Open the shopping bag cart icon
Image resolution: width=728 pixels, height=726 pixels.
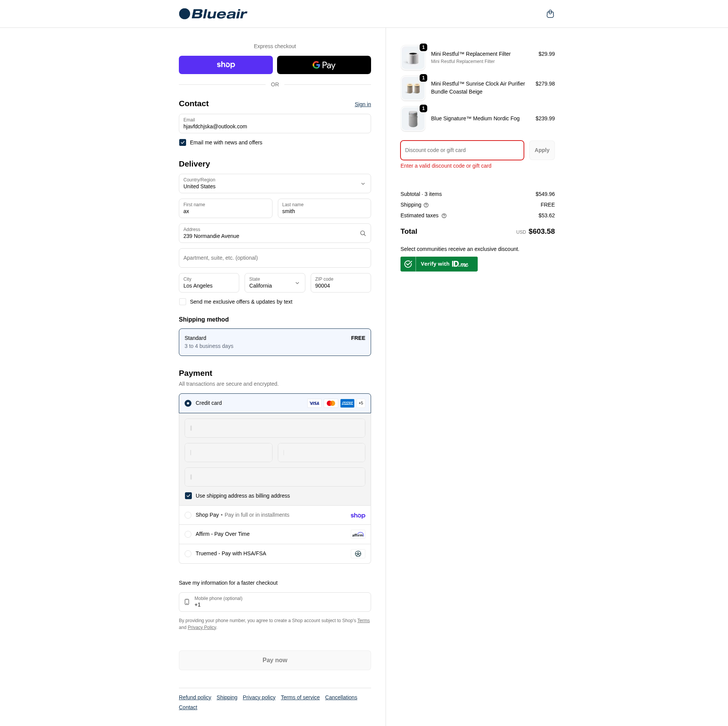(550, 14)
